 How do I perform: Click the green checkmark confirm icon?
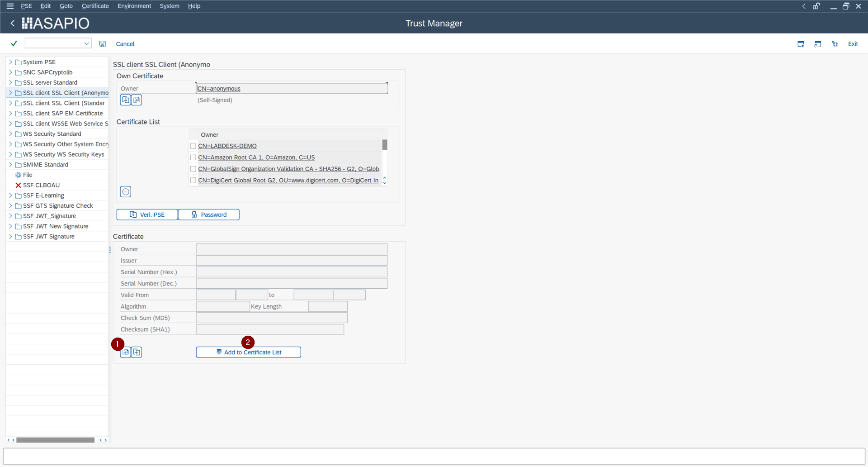tap(14, 44)
